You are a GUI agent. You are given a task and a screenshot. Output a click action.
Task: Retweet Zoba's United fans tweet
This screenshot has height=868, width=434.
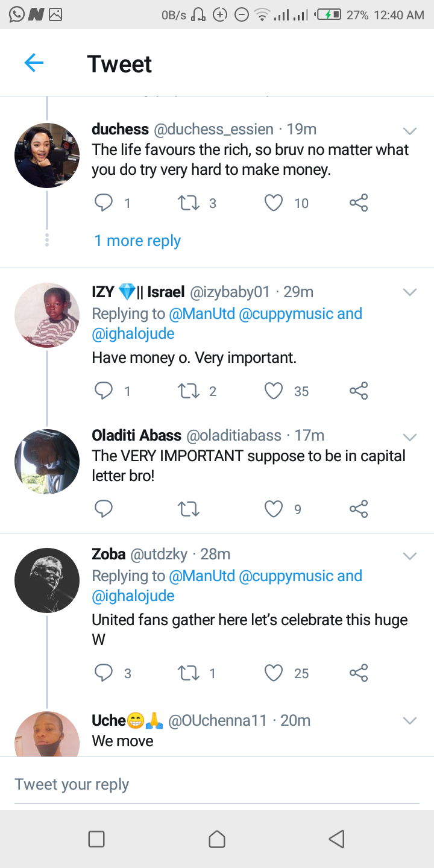[x=189, y=673]
